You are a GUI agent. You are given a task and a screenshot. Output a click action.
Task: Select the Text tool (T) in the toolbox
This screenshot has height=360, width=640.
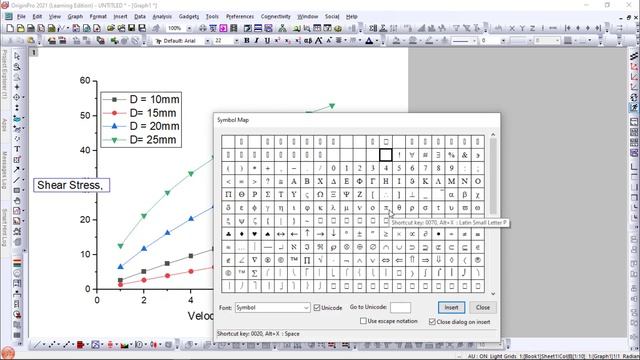17,149
